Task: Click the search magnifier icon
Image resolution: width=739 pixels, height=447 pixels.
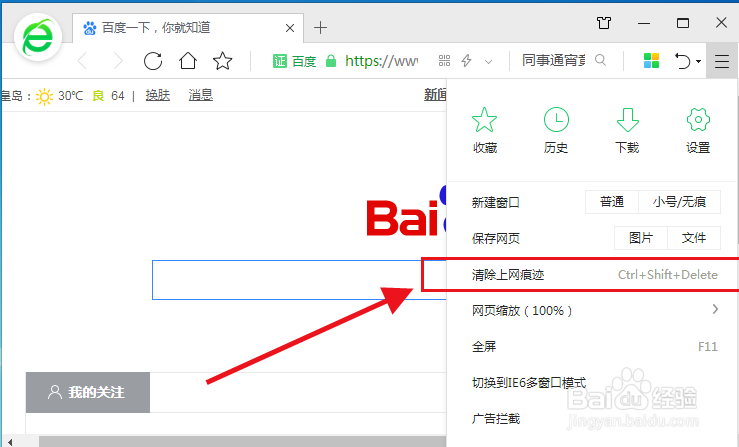Action: coord(600,60)
